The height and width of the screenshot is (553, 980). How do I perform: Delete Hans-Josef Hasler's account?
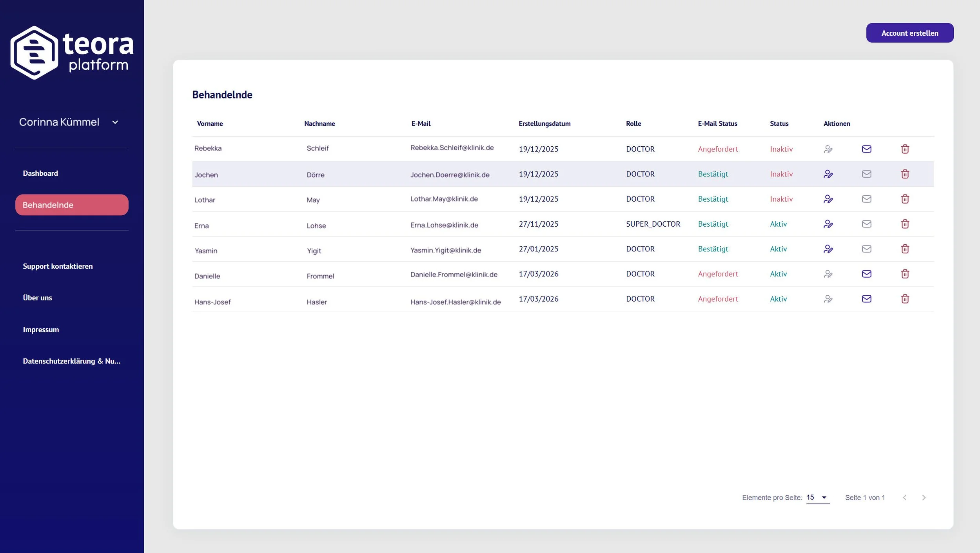(x=905, y=299)
